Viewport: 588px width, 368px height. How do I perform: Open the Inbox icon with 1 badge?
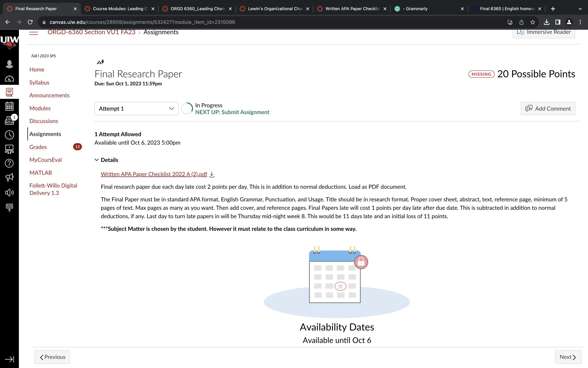pos(9,120)
